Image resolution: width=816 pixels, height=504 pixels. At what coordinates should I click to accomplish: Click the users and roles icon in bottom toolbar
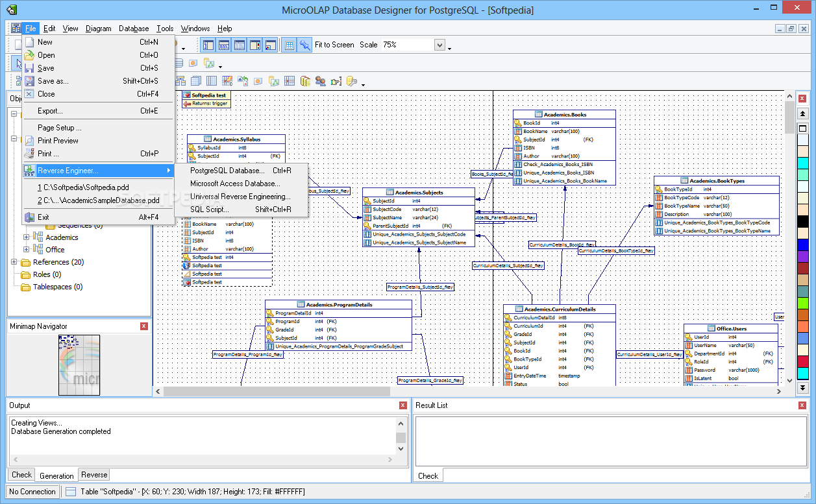pos(320,82)
